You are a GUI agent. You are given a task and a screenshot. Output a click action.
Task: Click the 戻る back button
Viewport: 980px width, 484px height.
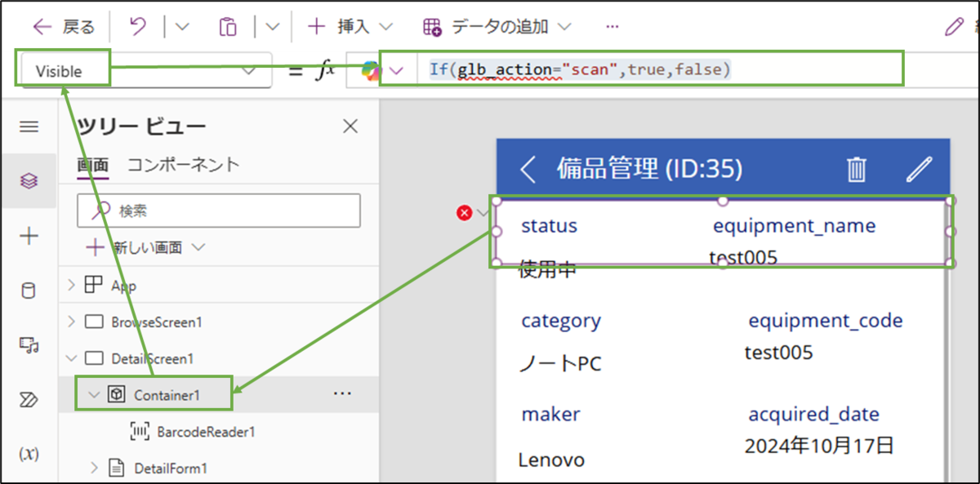[64, 27]
